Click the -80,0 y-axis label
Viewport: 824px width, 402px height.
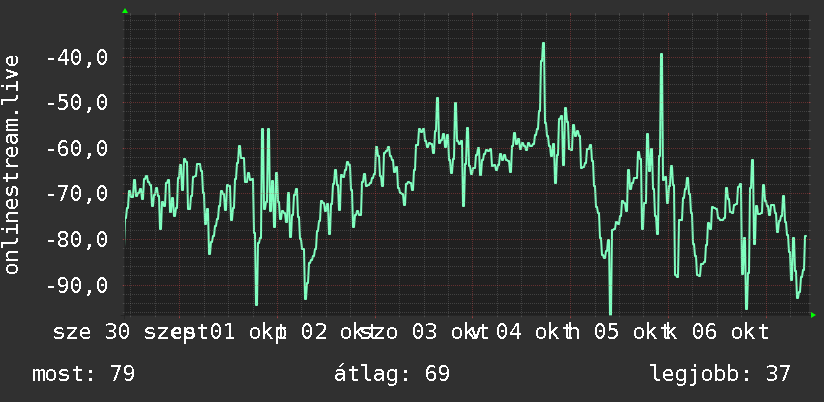(x=77, y=240)
